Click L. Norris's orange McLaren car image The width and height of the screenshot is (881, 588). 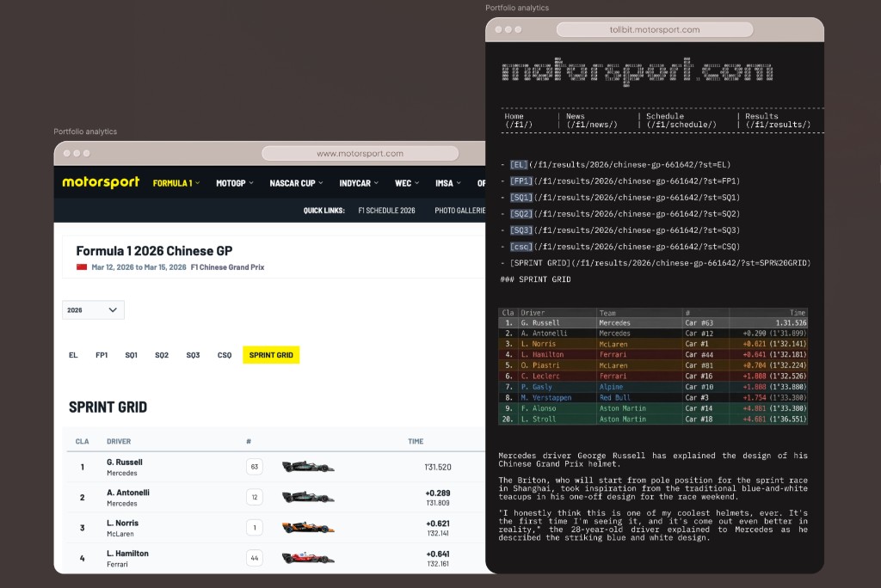(307, 527)
